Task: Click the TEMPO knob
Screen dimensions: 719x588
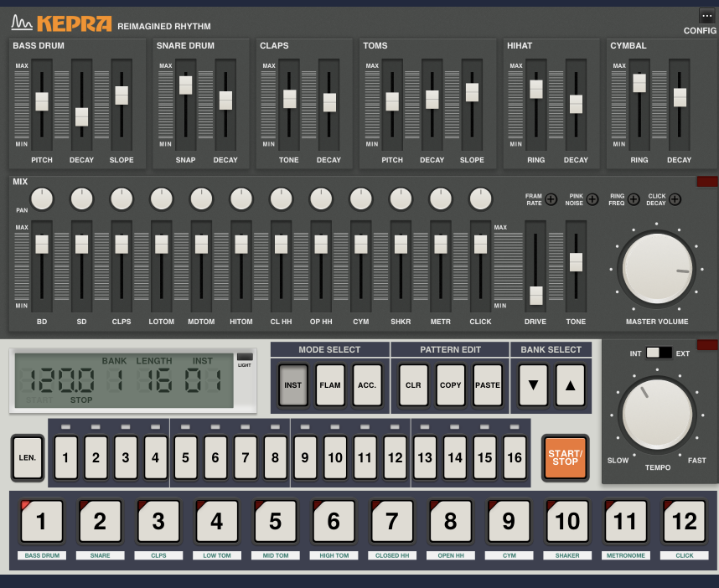Action: pyautogui.click(x=658, y=414)
